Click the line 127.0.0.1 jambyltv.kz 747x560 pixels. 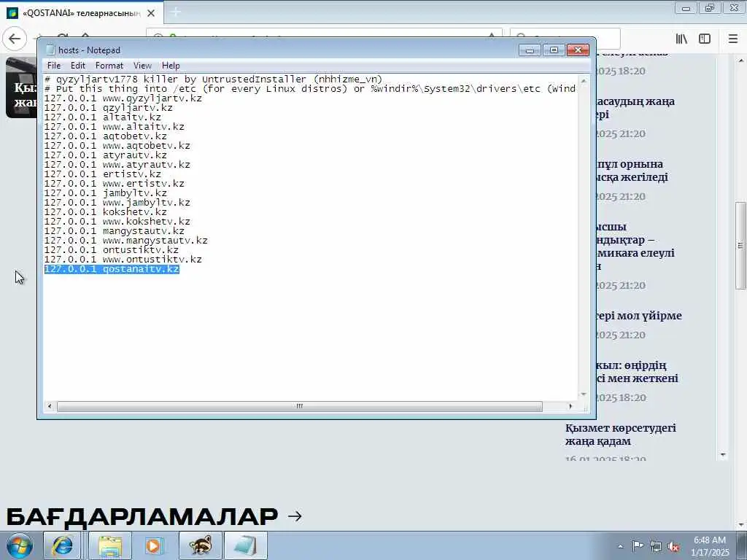point(105,192)
